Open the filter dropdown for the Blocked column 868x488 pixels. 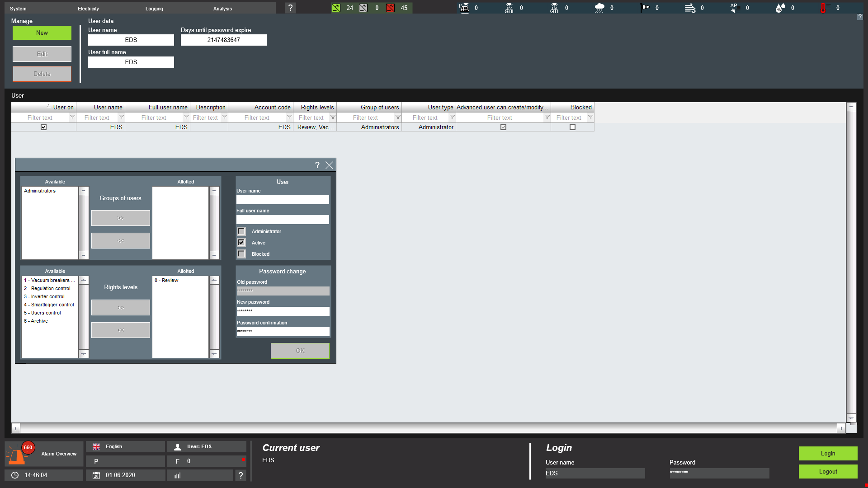pyautogui.click(x=590, y=117)
